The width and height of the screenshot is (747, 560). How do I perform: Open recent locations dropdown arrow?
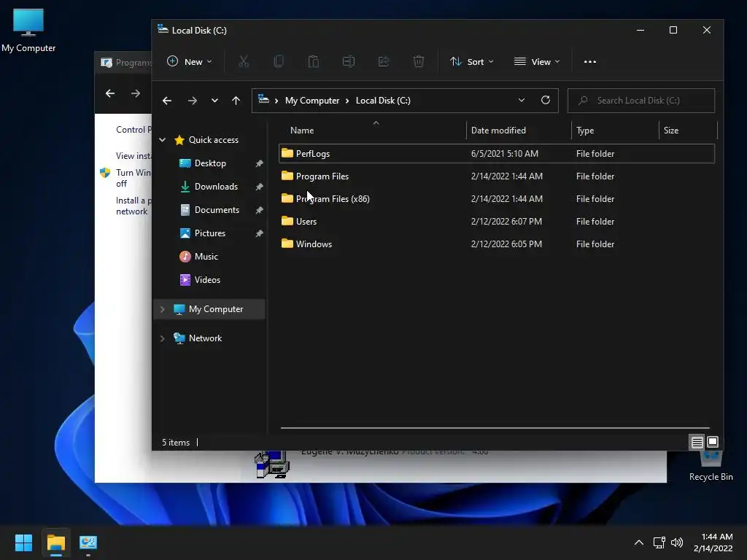tap(215, 101)
